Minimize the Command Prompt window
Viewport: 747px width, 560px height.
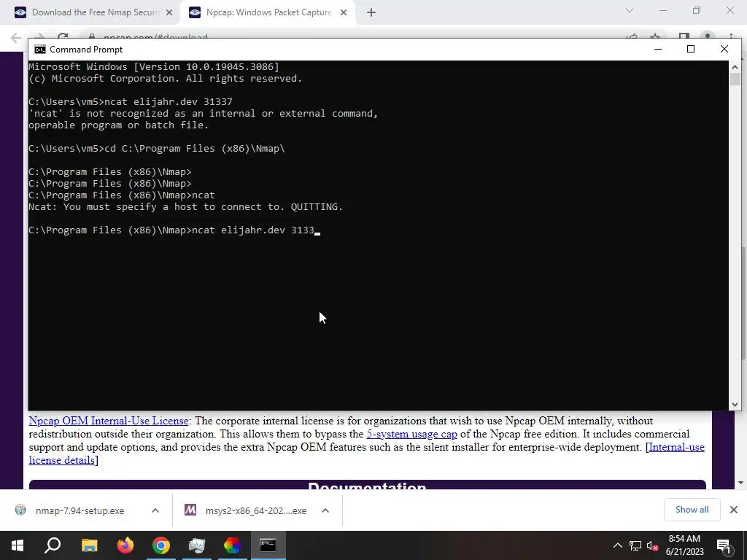[x=658, y=49]
